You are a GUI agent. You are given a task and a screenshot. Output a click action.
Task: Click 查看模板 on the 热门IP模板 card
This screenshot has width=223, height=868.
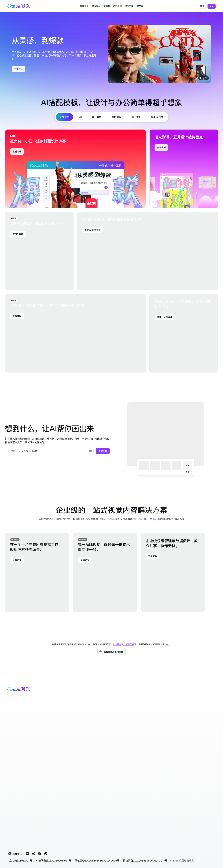[17, 316]
